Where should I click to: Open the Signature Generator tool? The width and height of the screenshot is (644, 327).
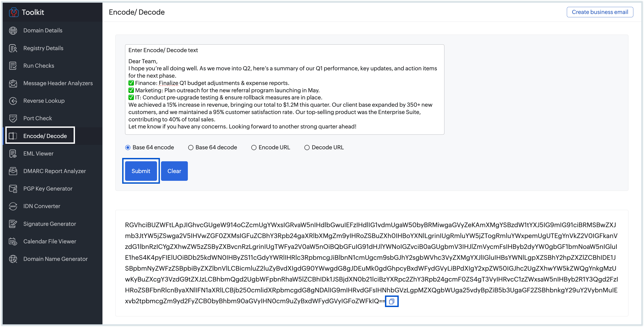(x=49, y=224)
